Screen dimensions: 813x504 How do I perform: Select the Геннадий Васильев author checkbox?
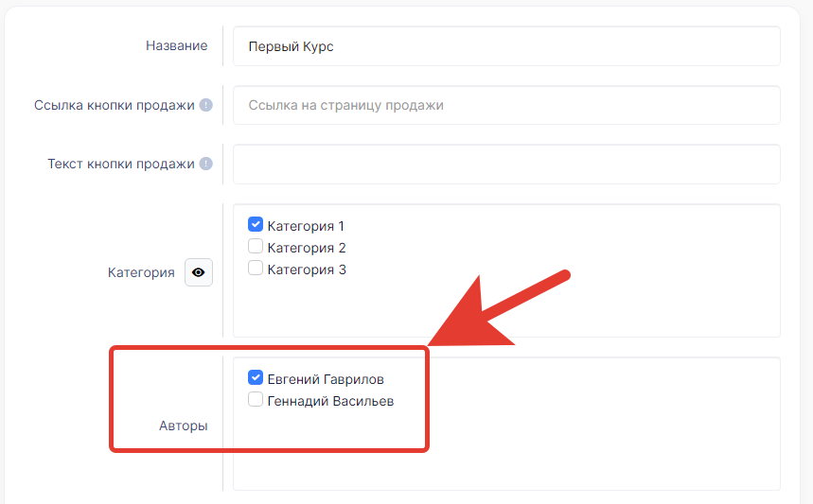tap(255, 400)
